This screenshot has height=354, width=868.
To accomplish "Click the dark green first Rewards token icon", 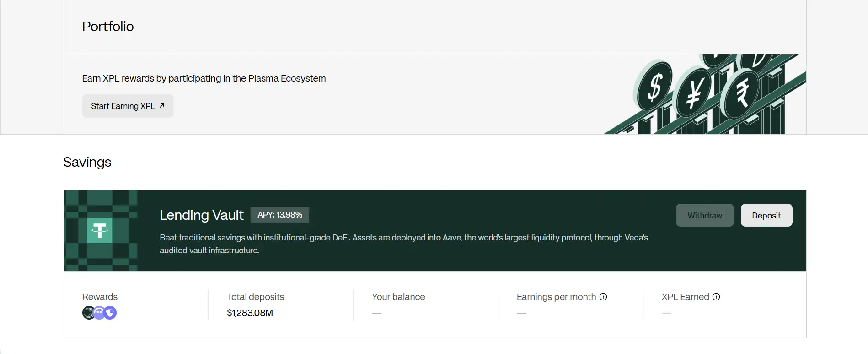I will [88, 313].
